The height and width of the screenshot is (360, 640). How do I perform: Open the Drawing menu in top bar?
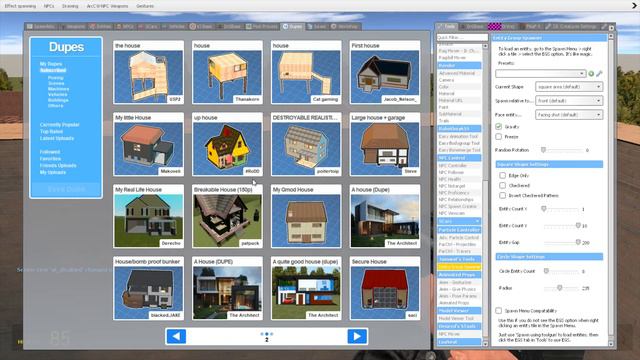[x=70, y=6]
